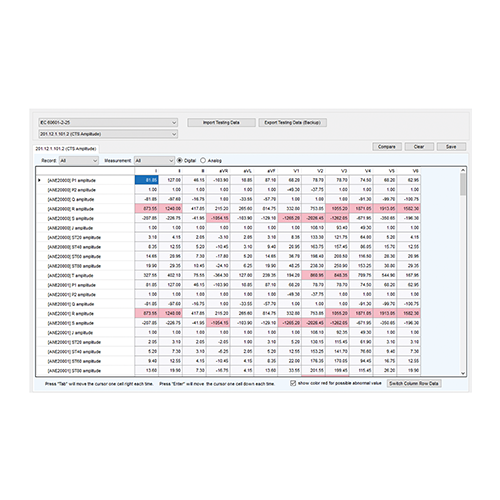Select row label [ANE20000] ST40 amplitude
Viewport: 500px width, 500px height.
(x=74, y=247)
